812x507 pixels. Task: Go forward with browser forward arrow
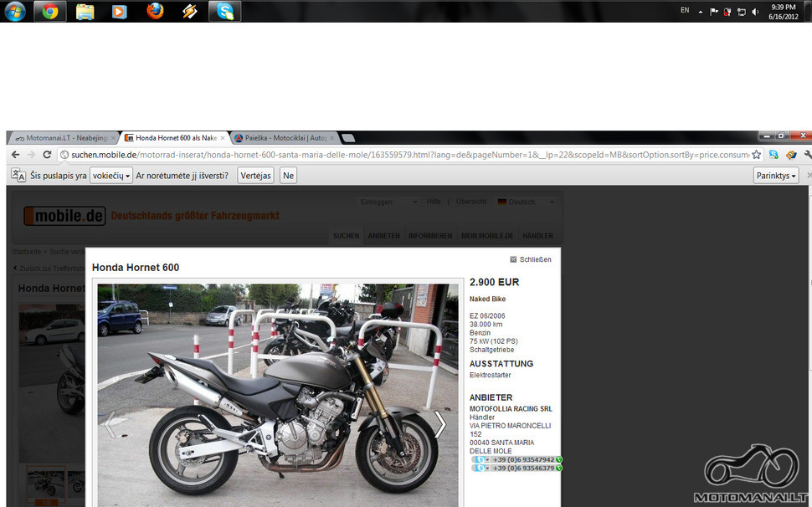(31, 155)
